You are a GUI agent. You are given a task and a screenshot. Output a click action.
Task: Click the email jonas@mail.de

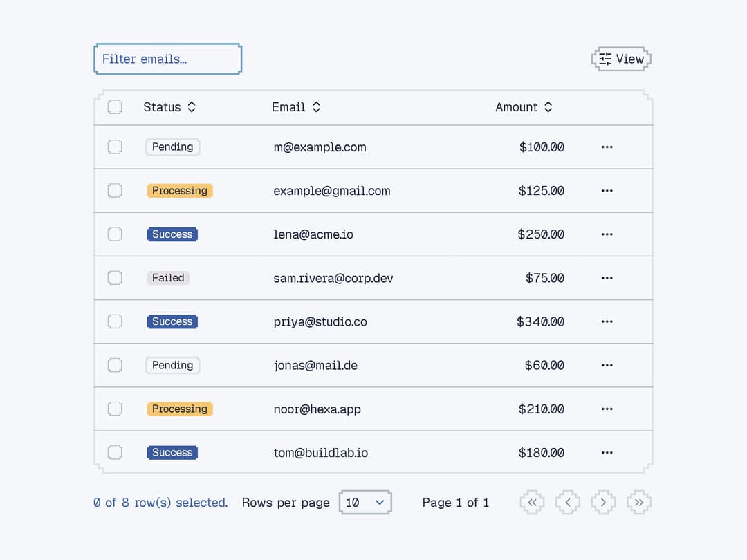(315, 365)
